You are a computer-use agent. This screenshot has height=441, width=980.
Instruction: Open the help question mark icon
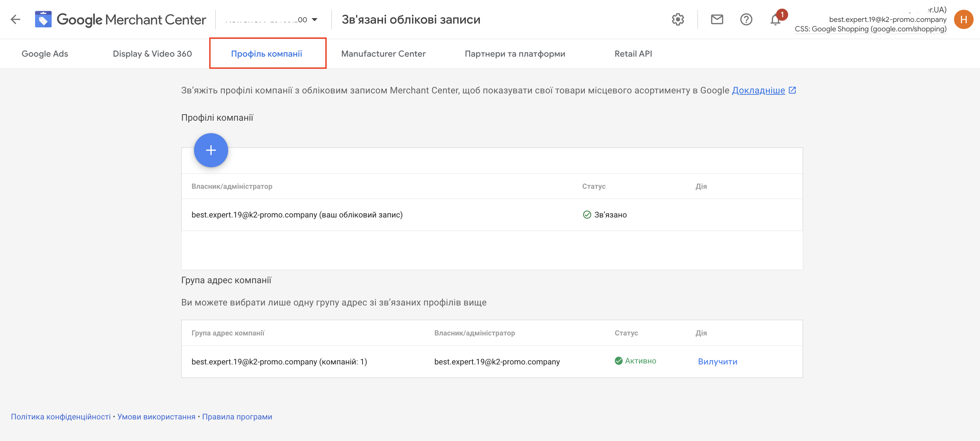click(x=746, y=20)
